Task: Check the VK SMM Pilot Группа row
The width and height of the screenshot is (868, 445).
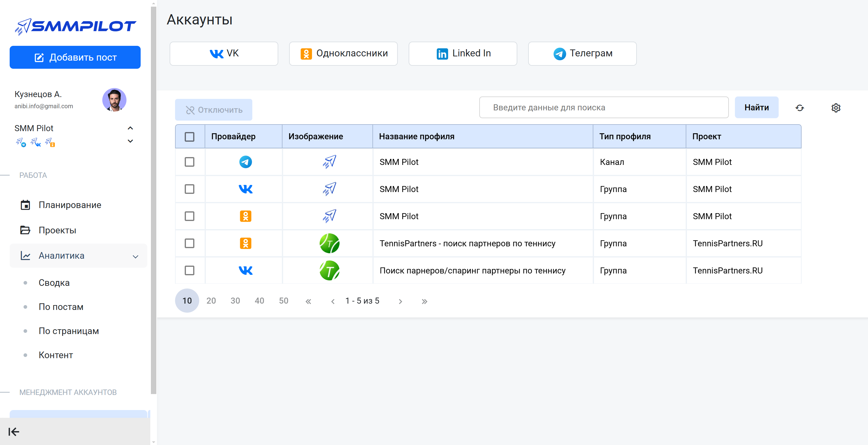Action: click(x=190, y=189)
